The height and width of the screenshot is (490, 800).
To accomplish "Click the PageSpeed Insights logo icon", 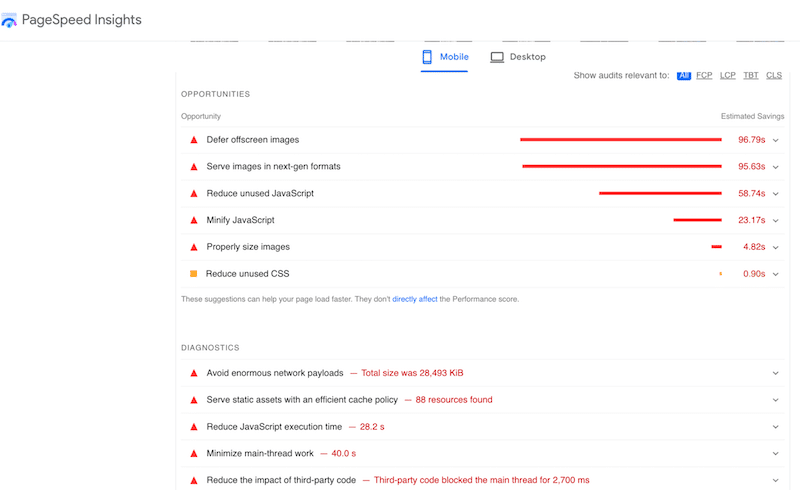I will (x=10, y=21).
